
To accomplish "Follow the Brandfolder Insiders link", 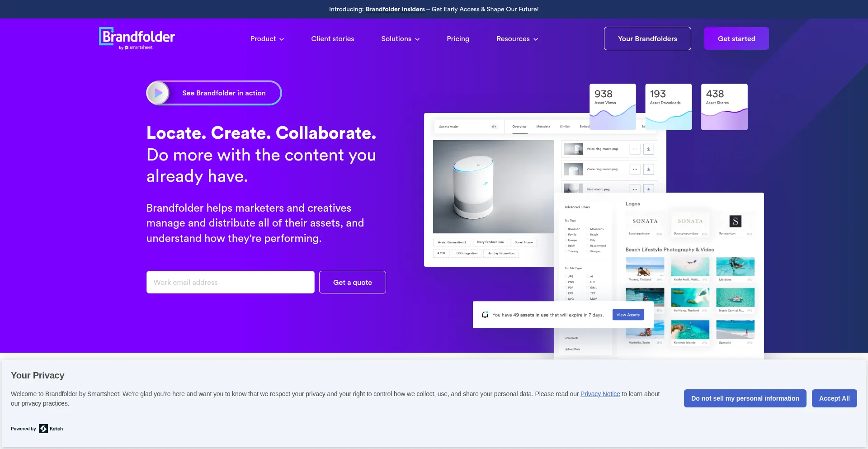I will point(395,9).
